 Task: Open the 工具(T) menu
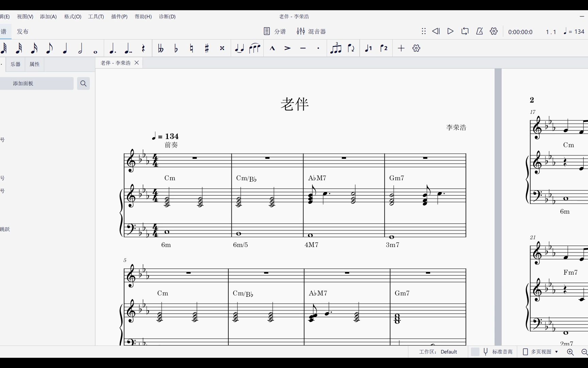96,16
